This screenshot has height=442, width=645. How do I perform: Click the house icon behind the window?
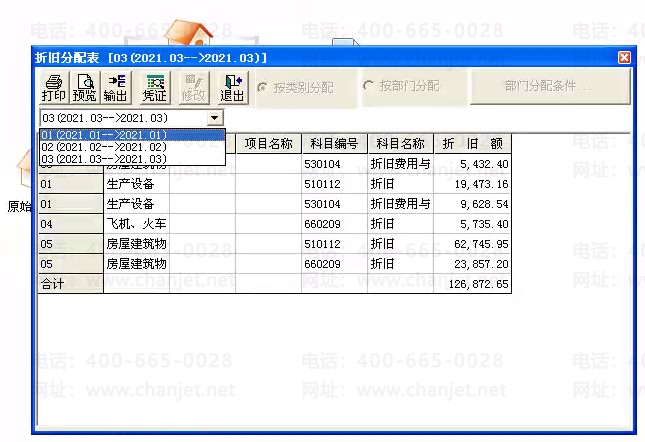[x=189, y=33]
